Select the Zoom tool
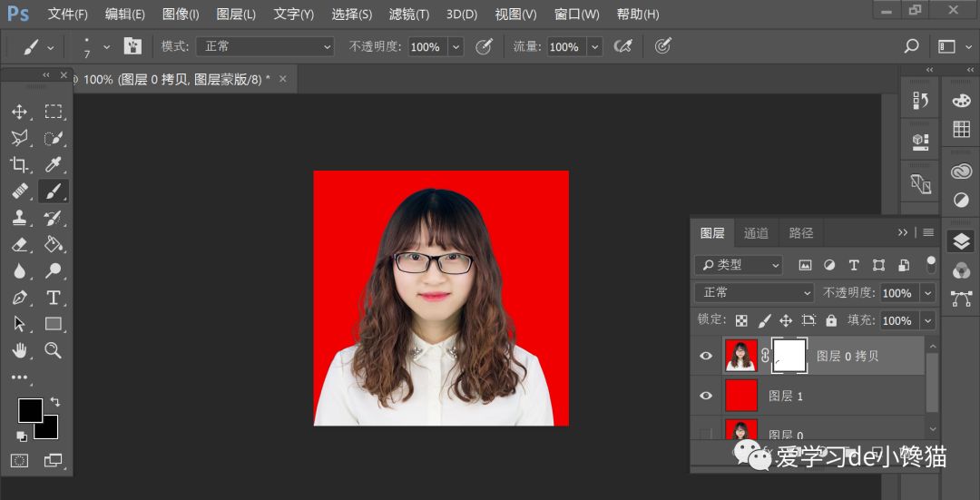980x500 pixels. pyautogui.click(x=54, y=350)
